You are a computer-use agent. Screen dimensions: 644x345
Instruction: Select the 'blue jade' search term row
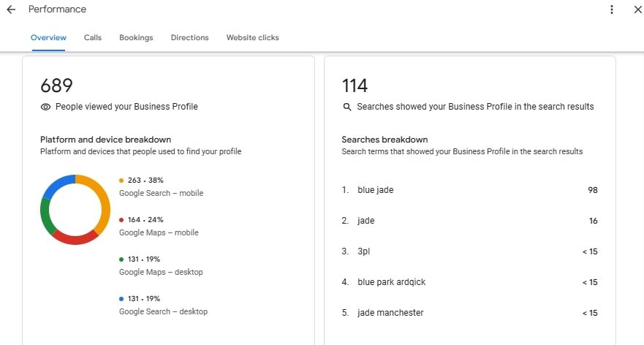point(469,190)
